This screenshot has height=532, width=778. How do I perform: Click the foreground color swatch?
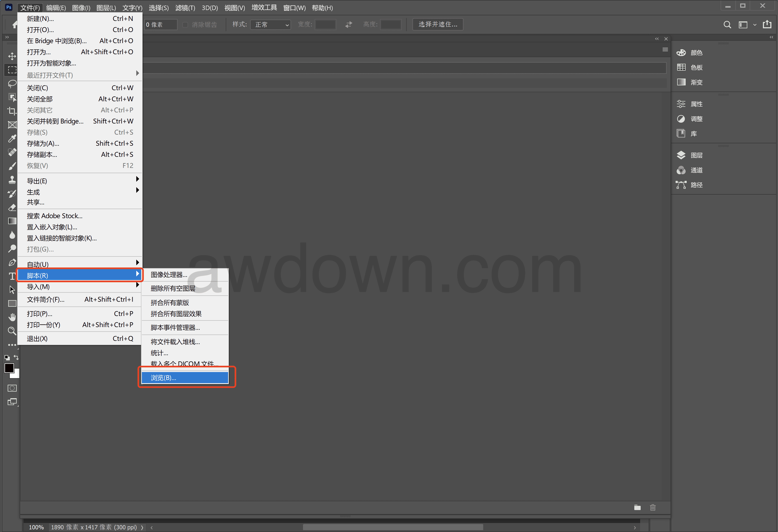[9, 368]
